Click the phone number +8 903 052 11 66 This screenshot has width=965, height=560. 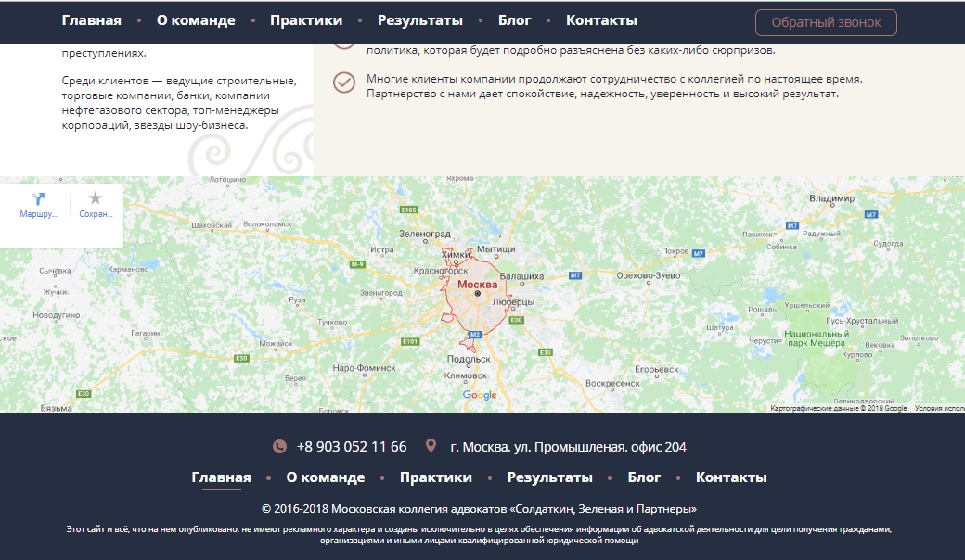click(x=352, y=447)
